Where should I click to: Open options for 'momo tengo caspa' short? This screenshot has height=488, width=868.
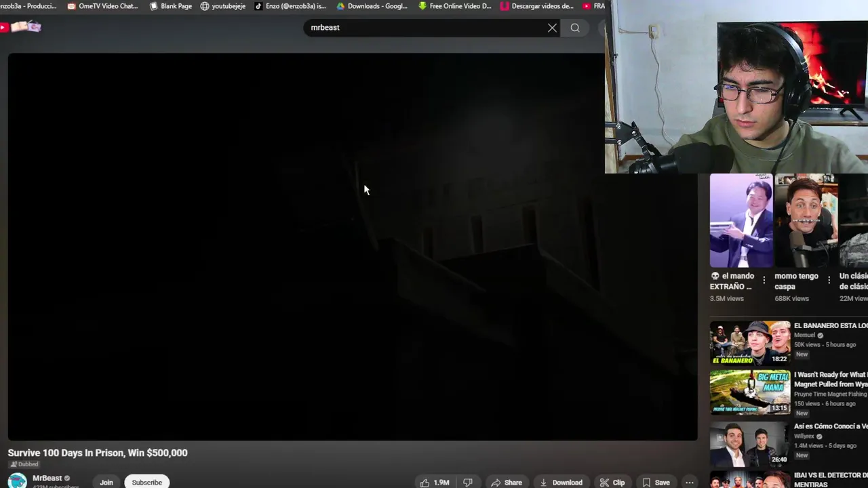[829, 280]
